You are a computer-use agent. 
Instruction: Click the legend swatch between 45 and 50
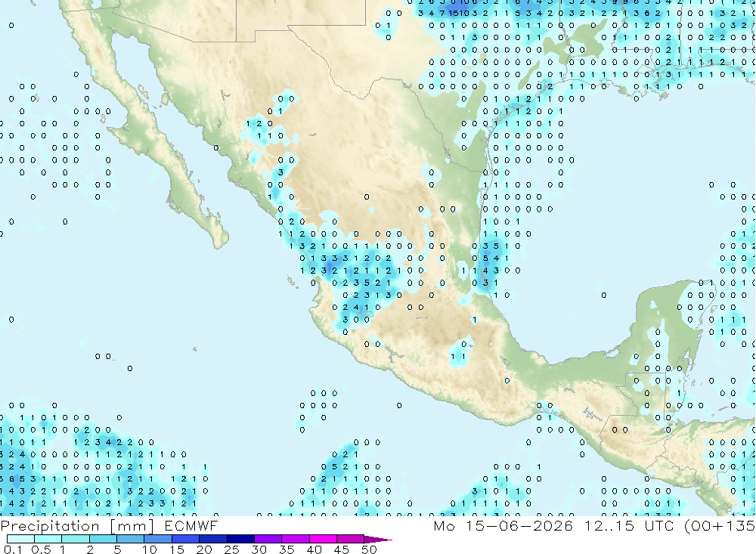351,539
